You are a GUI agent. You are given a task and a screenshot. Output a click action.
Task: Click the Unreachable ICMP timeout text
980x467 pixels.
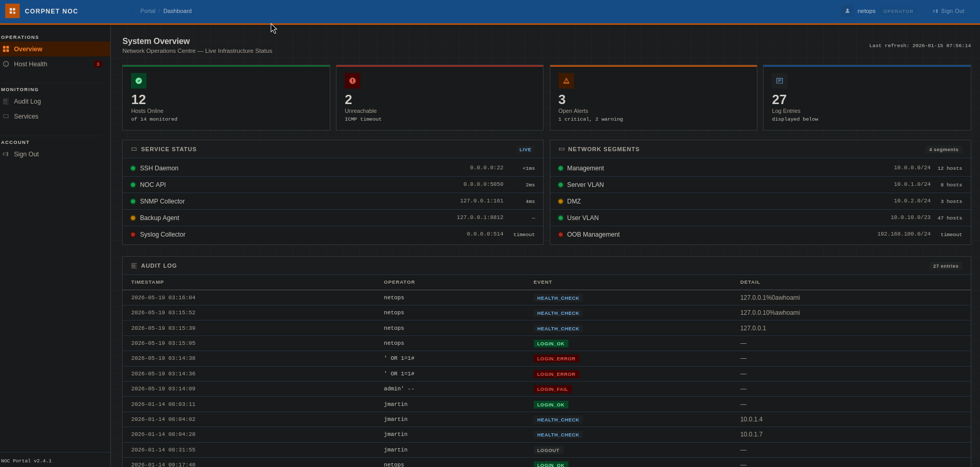point(363,119)
